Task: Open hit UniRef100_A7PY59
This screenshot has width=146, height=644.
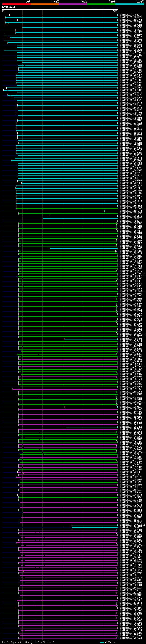Action: (131, 27)
